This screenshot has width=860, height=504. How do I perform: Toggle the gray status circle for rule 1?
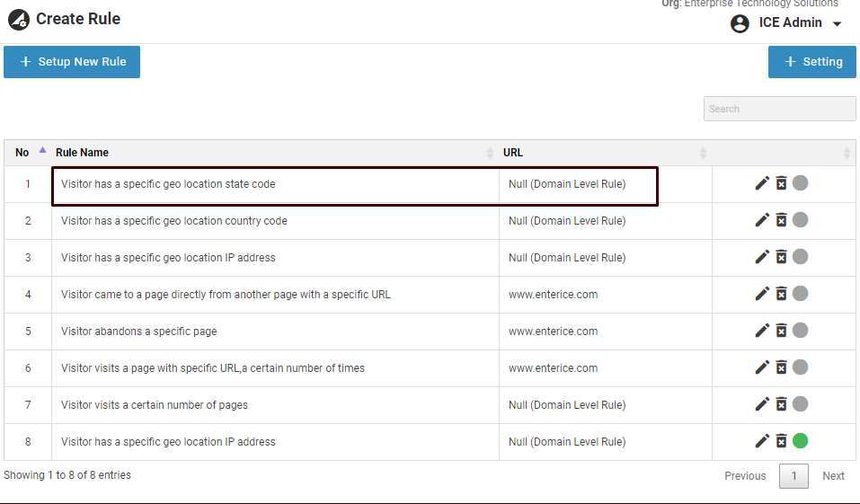tap(800, 183)
